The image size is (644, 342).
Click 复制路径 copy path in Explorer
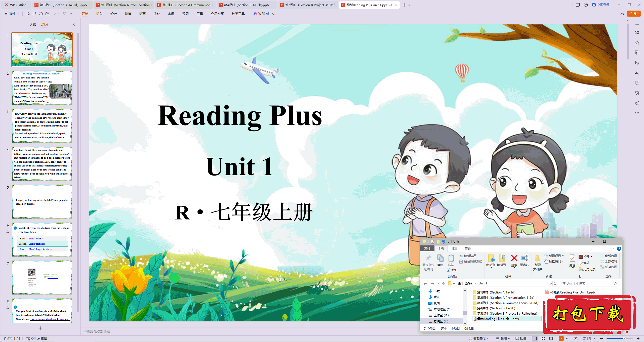tap(468, 256)
